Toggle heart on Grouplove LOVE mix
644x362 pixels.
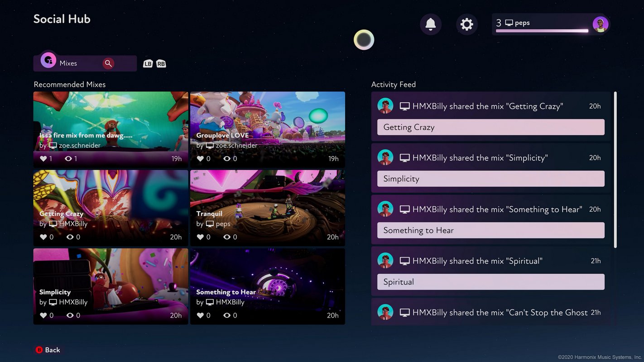click(201, 159)
